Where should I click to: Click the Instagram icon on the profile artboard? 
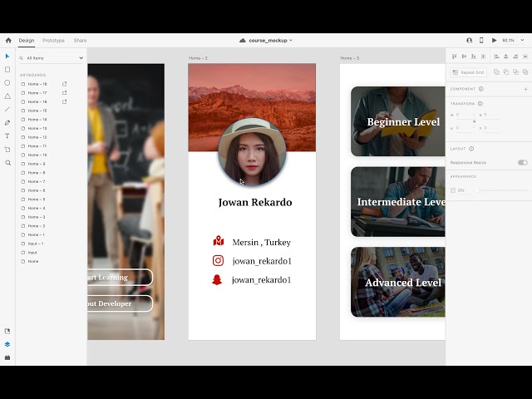218,260
